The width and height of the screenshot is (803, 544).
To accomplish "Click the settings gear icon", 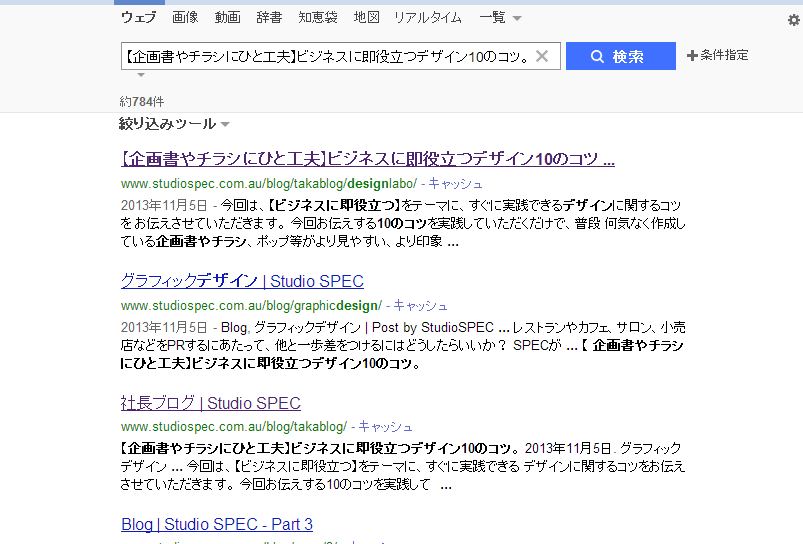I will [x=794, y=19].
